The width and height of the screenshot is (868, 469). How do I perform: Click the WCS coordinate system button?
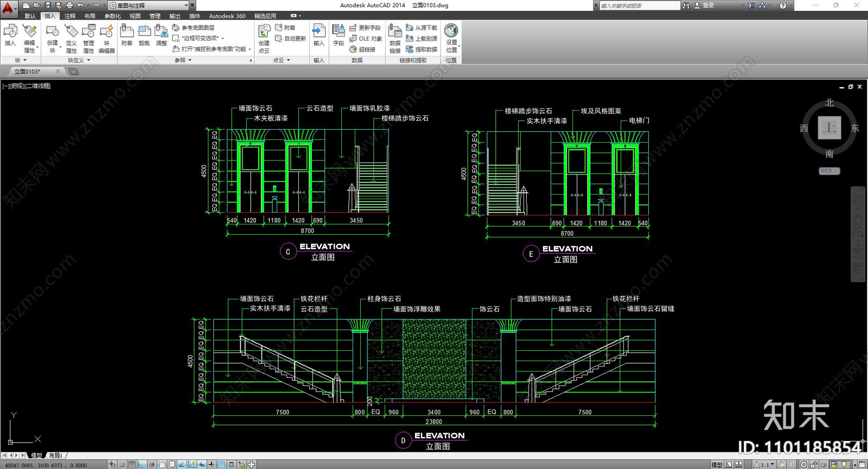point(829,171)
